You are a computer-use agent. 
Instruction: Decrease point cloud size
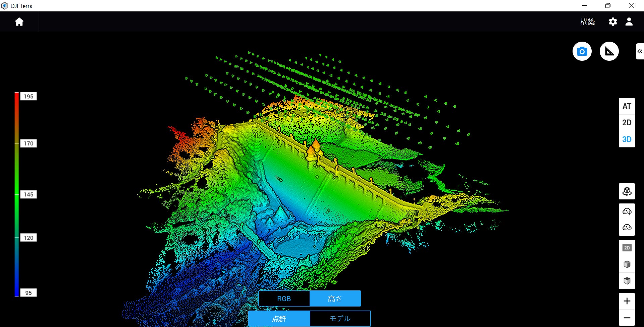point(627,227)
